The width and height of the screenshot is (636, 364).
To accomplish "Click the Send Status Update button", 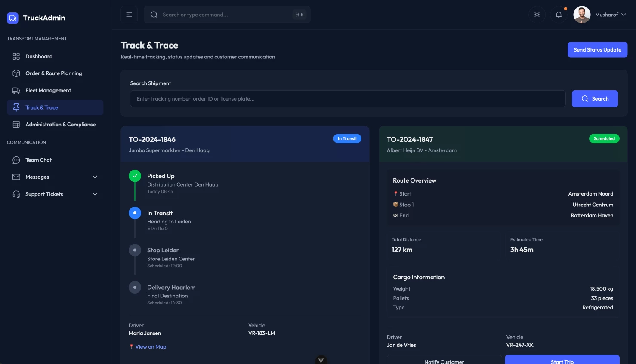I will (x=597, y=50).
